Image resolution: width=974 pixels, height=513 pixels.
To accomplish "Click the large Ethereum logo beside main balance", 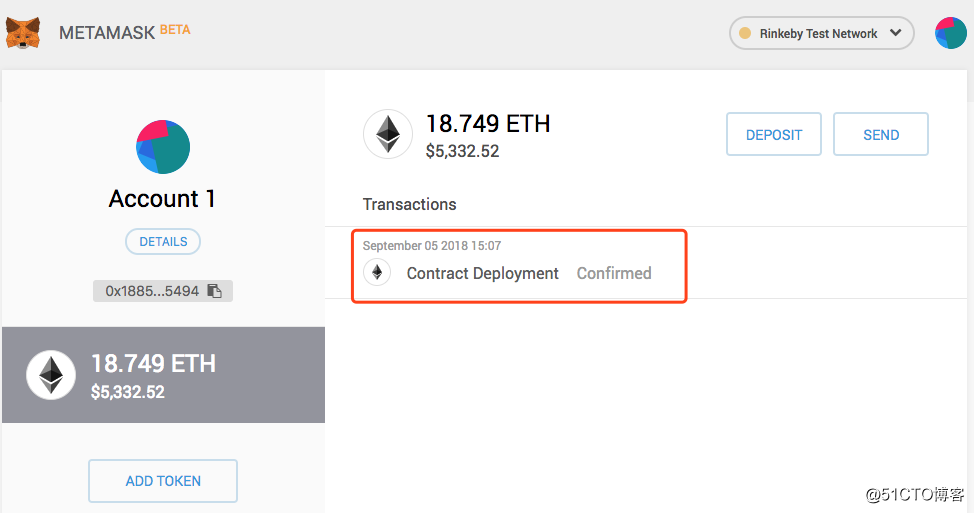I will [387, 134].
